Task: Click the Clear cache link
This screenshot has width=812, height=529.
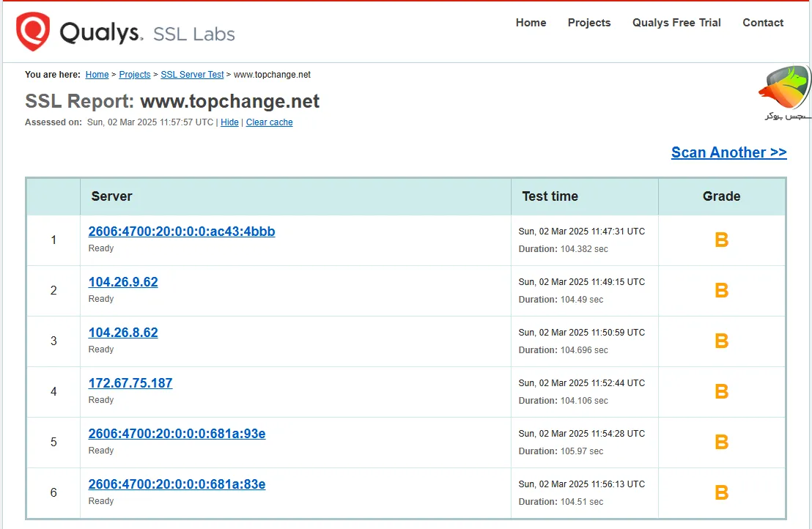Action: click(269, 122)
